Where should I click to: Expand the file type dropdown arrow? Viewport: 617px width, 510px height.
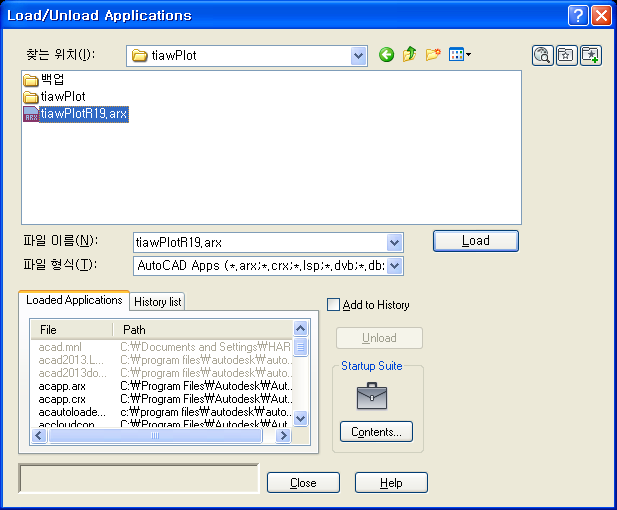pyautogui.click(x=395, y=266)
